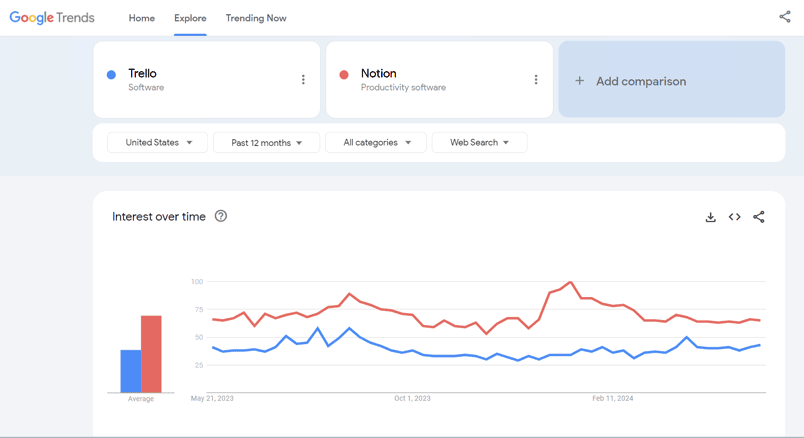804x438 pixels.
Task: Click the 'Oct 1, 2023' axis label
Action: [x=412, y=398]
